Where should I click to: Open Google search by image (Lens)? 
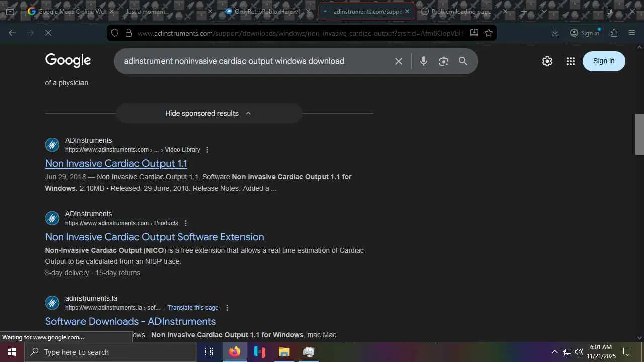click(443, 61)
